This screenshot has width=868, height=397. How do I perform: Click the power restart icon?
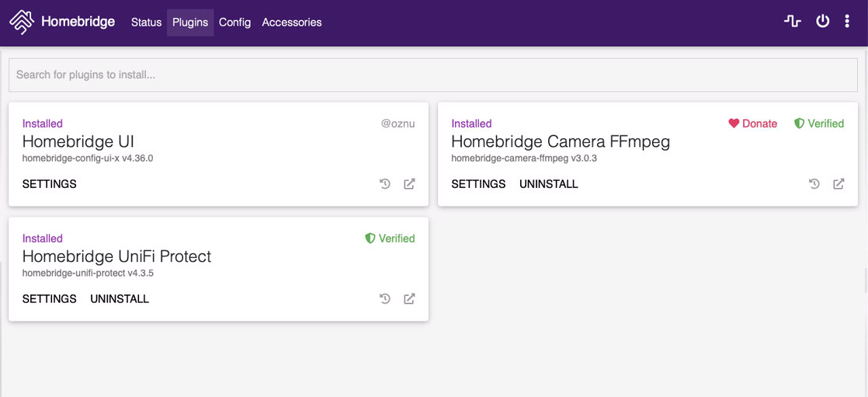(x=823, y=22)
